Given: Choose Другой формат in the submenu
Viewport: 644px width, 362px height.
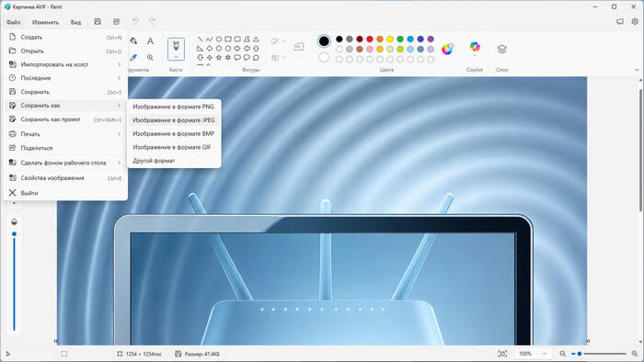Looking at the screenshot, I should pyautogui.click(x=175, y=161).
